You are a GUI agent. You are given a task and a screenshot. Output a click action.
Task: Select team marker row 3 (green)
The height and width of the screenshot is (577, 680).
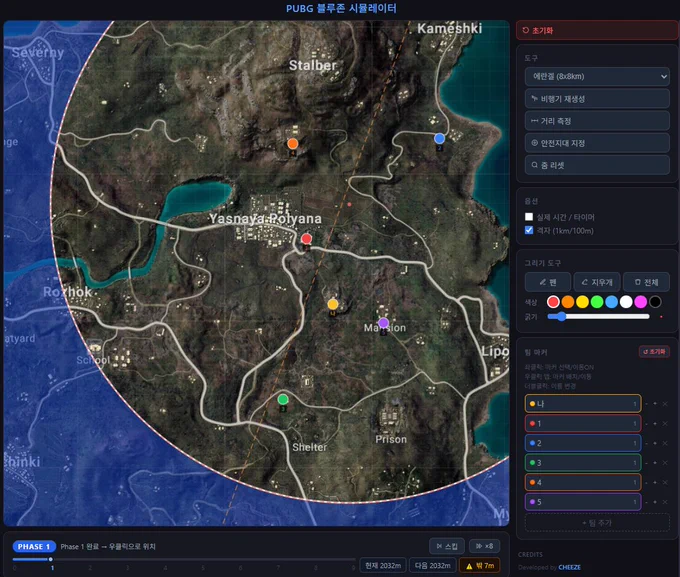[x=583, y=462]
